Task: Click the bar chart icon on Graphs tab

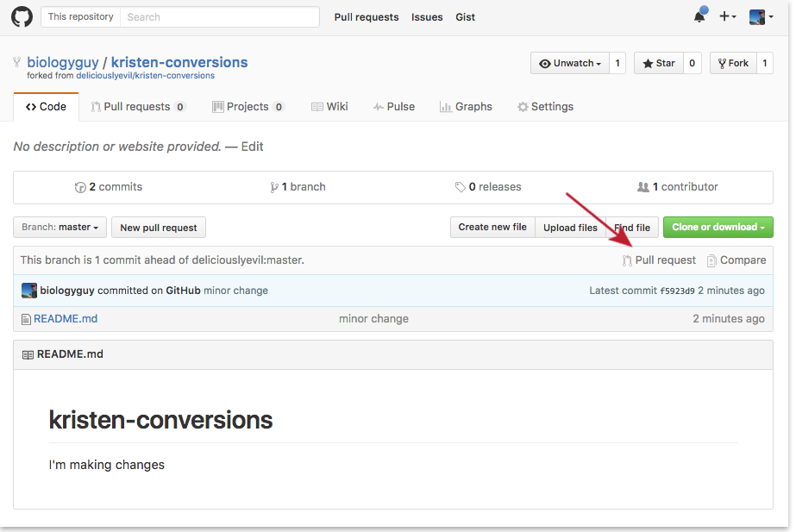Action: click(446, 107)
